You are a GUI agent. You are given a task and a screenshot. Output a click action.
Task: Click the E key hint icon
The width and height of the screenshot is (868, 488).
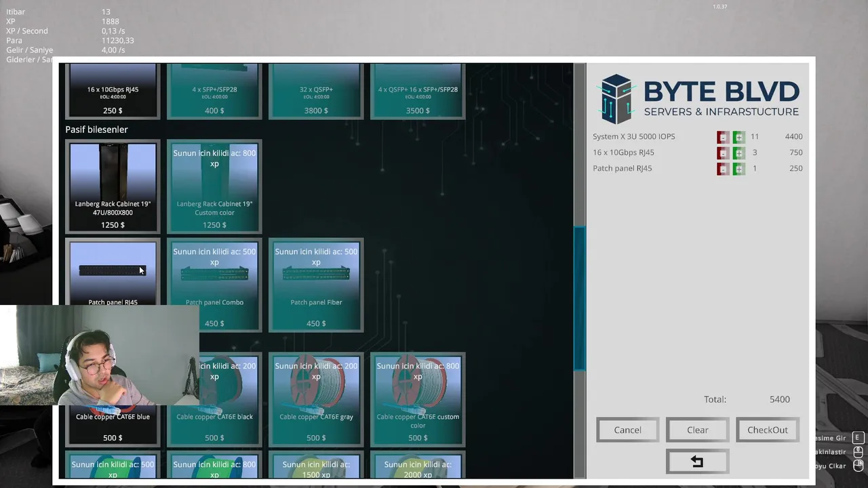click(857, 438)
